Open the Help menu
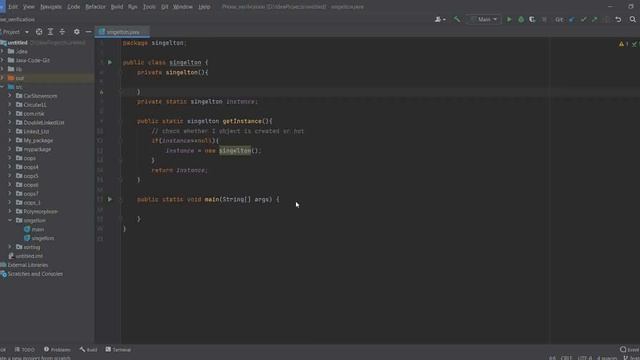This screenshot has height=360, width=640. [204, 7]
